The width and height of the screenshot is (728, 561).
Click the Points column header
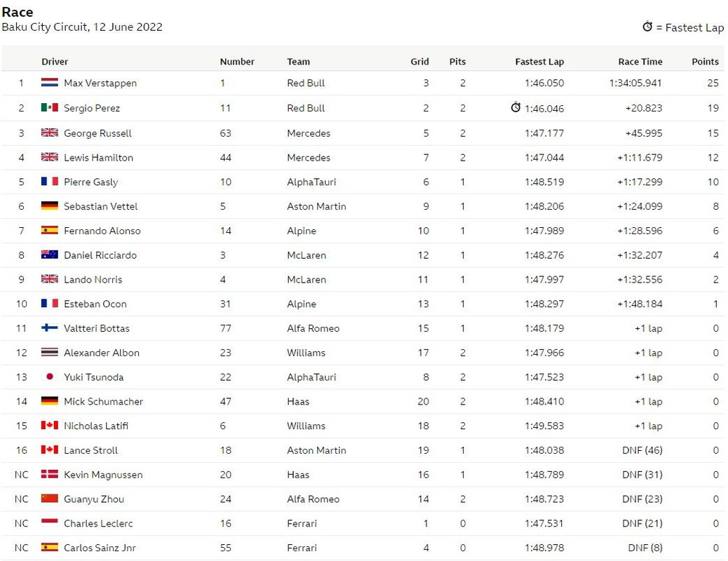click(x=706, y=61)
